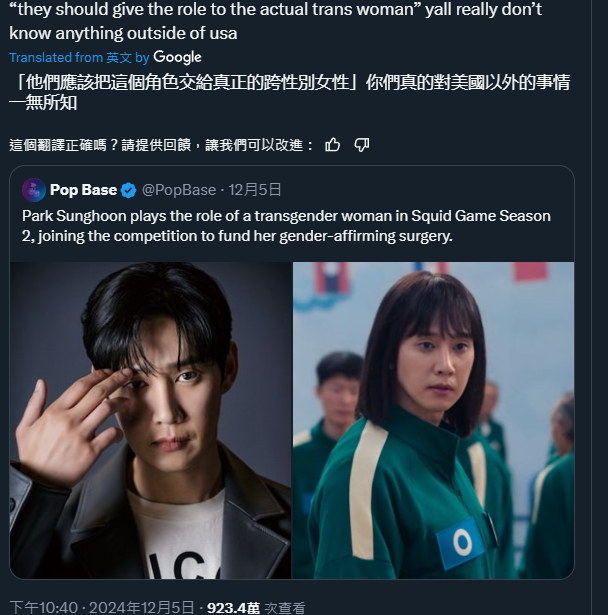This screenshot has height=615, width=608.
Task: Open the "Translated from 英文 by" link
Action: pyautogui.click(x=79, y=58)
